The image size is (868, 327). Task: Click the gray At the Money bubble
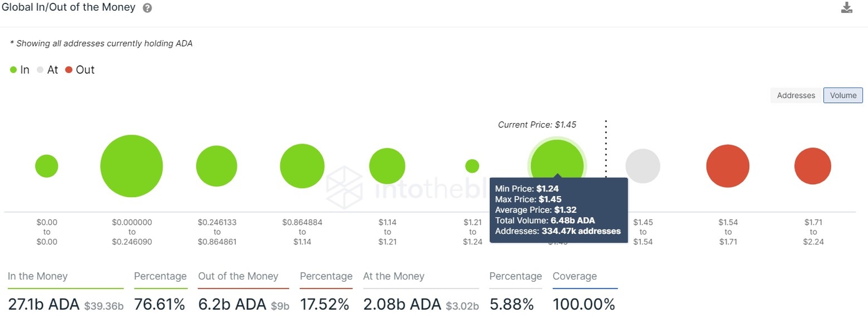point(643,166)
